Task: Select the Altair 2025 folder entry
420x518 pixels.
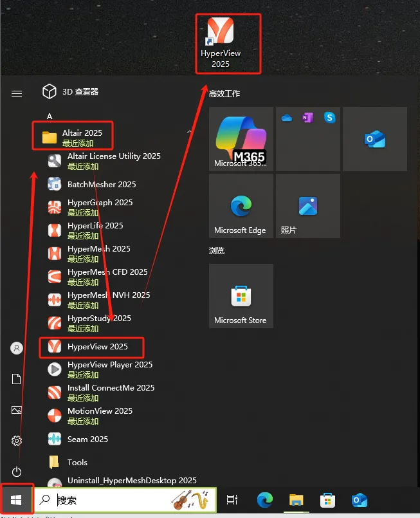Action: (73, 138)
